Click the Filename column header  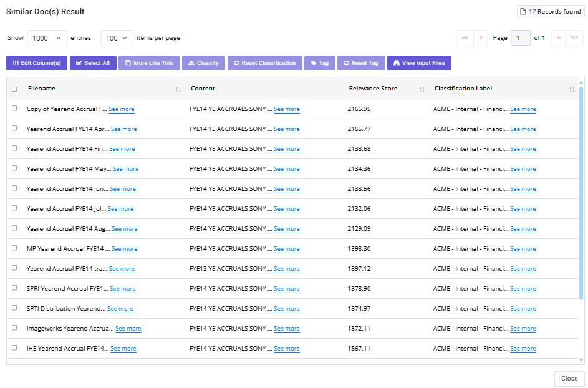[x=42, y=89]
